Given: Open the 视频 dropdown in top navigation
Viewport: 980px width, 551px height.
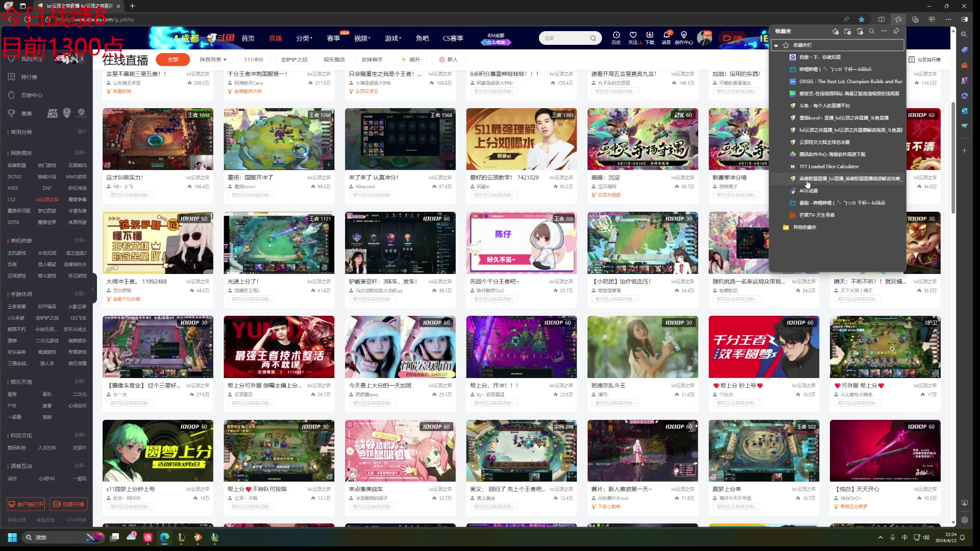Looking at the screenshot, I should click(362, 38).
